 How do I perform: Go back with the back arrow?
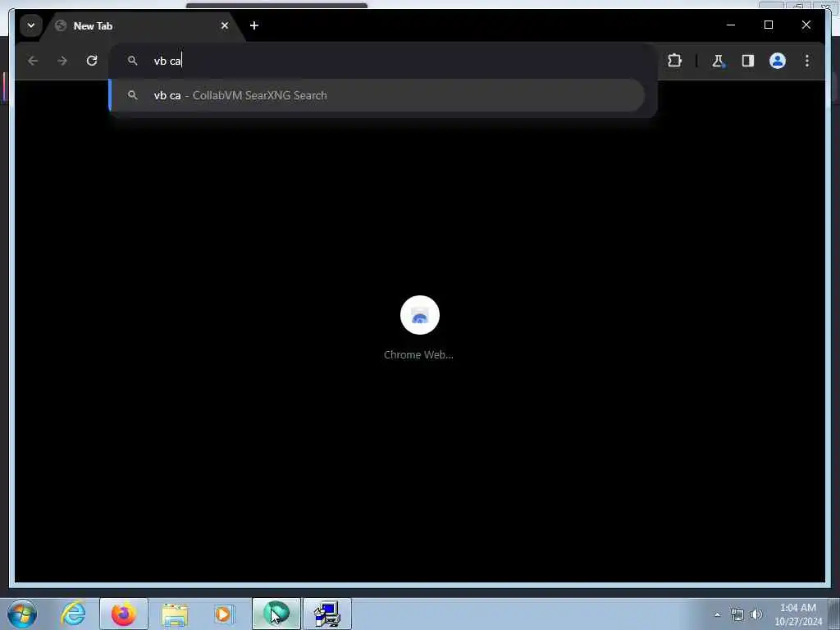(33, 61)
